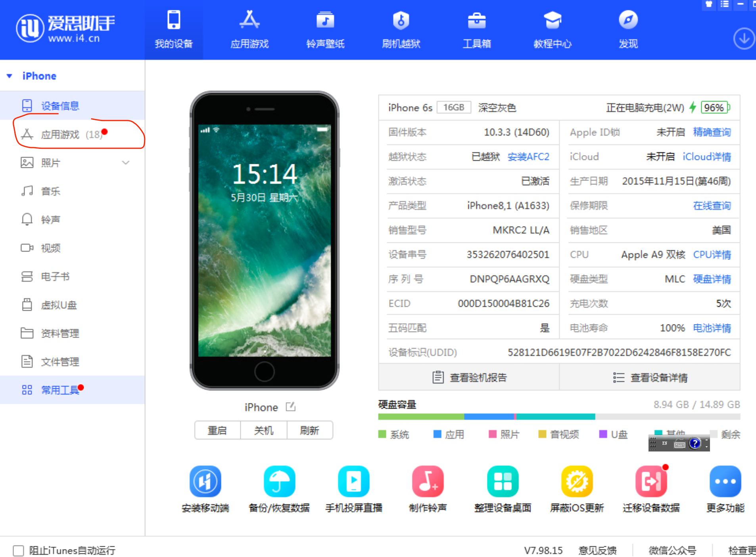Click the skin shirt icon in title bar
The image size is (756, 557).
[x=709, y=4]
